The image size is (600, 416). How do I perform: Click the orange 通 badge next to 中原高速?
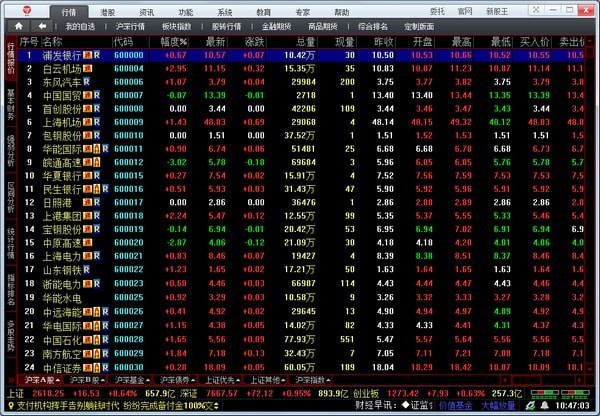88,243
